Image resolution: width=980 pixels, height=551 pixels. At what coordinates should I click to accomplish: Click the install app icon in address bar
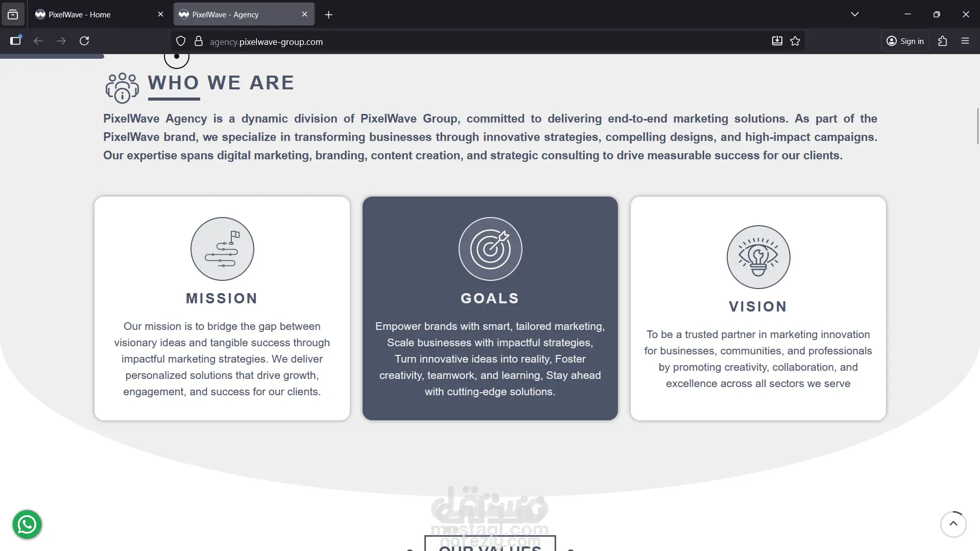777,41
